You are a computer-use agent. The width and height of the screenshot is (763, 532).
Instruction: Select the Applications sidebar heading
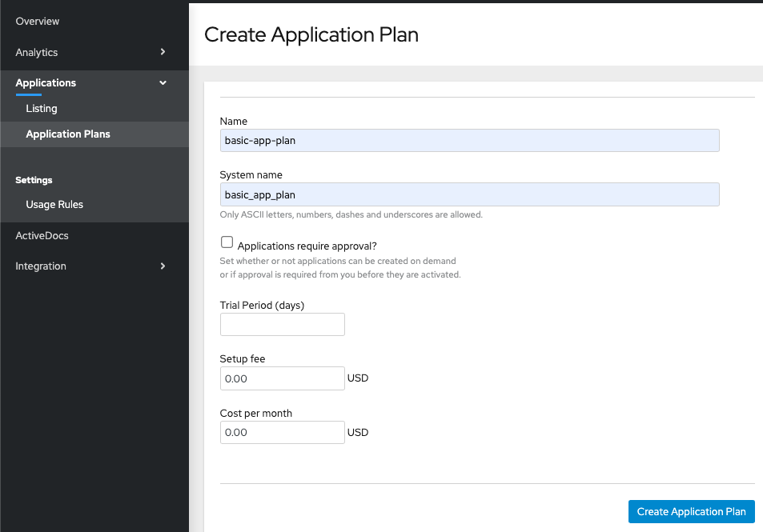[46, 83]
